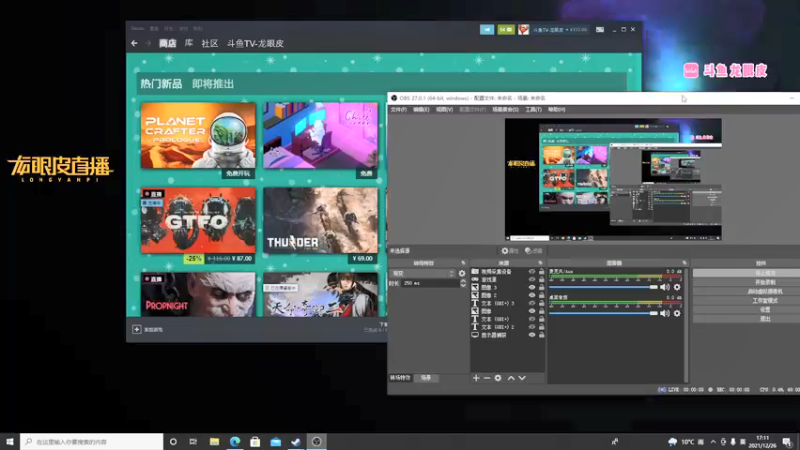Open the OBS taskbar icon
Screen dimensions: 800x450
[x=316, y=441]
